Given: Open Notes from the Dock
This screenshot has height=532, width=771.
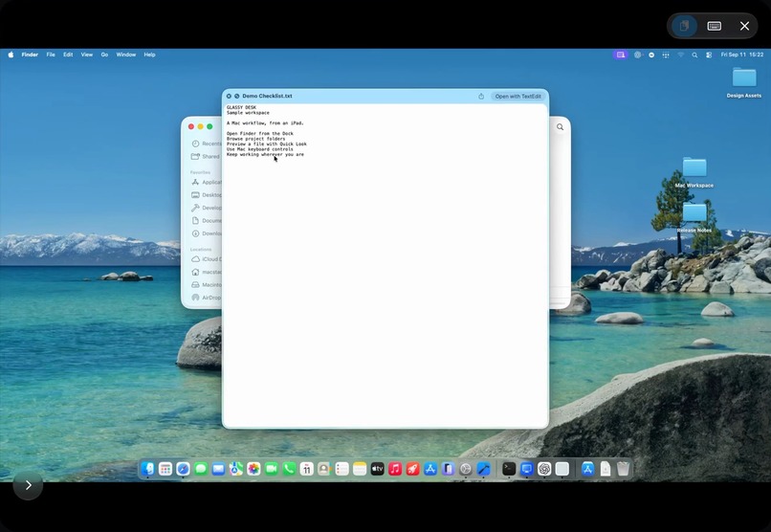Looking at the screenshot, I should 360,469.
